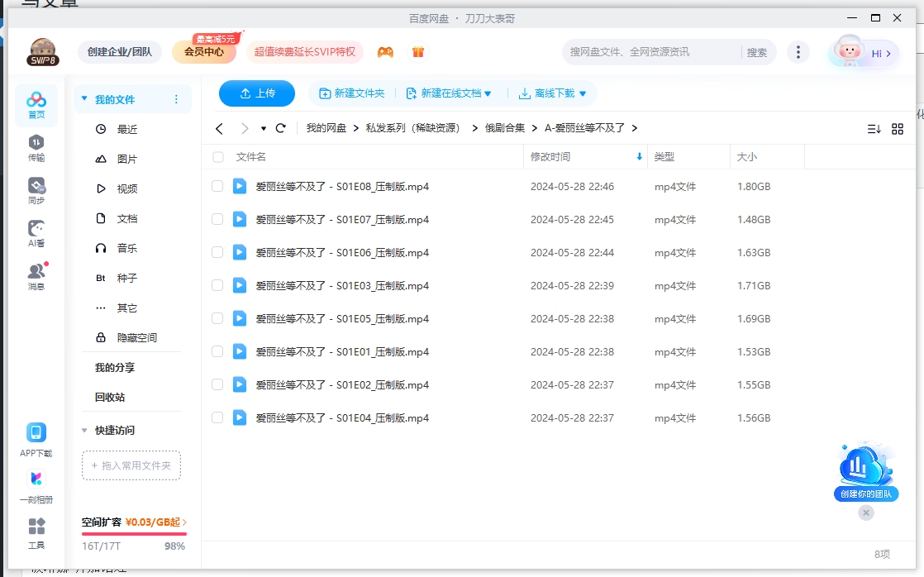Open 消息 to view messages
This screenshot has height=577, width=924.
[x=36, y=274]
